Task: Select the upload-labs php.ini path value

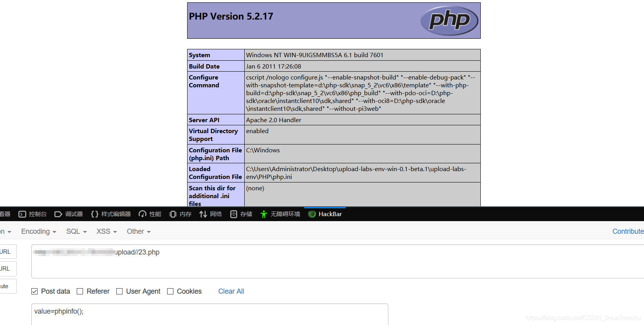Action: 356,173
